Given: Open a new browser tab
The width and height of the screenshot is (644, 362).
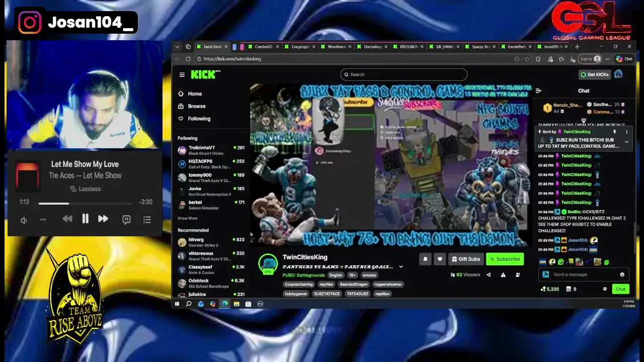Looking at the screenshot, I should pos(577,47).
